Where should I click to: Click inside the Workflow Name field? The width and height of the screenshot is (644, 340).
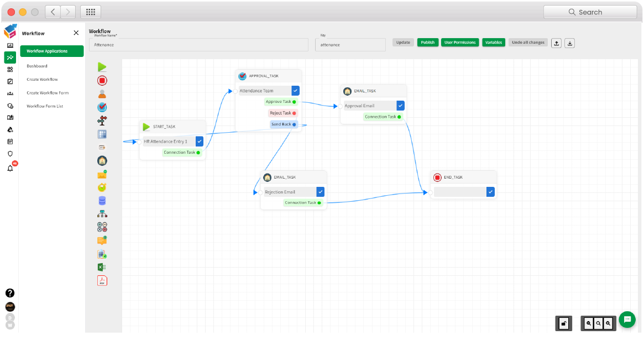point(199,44)
